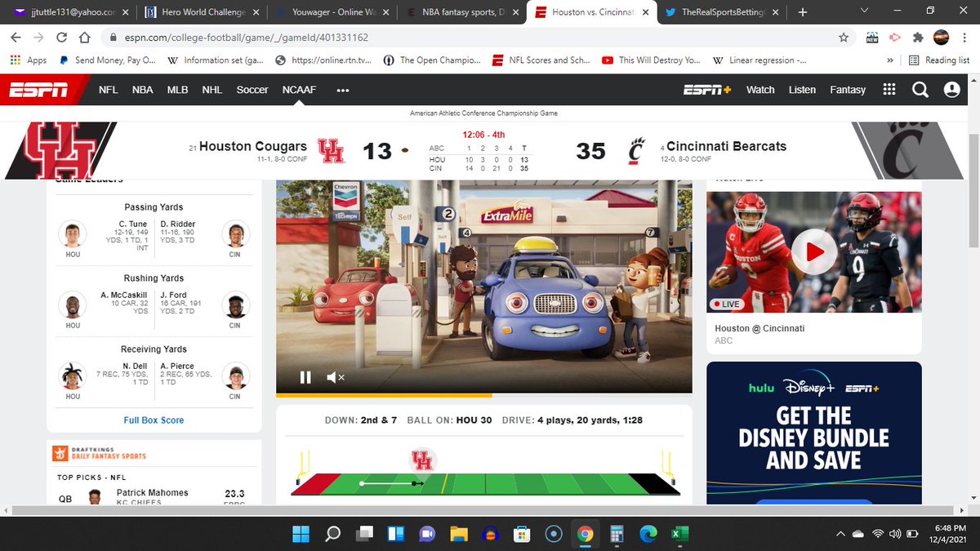Viewport: 980px width, 551px height.
Task: Open the Windows Start menu
Action: click(x=301, y=534)
